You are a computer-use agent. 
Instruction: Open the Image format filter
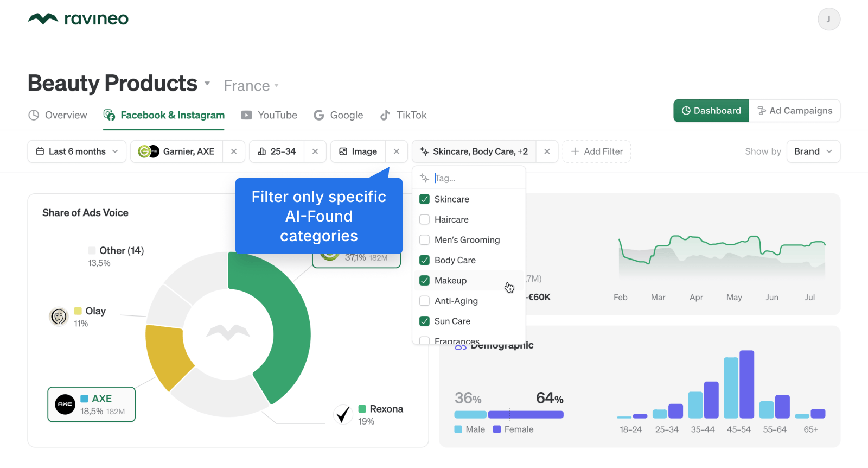coord(358,151)
